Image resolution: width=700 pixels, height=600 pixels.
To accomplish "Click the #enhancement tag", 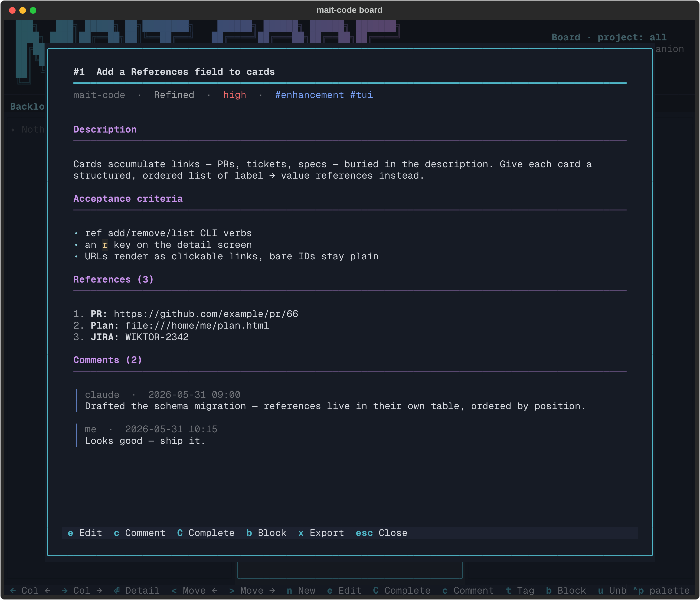I will tap(309, 95).
